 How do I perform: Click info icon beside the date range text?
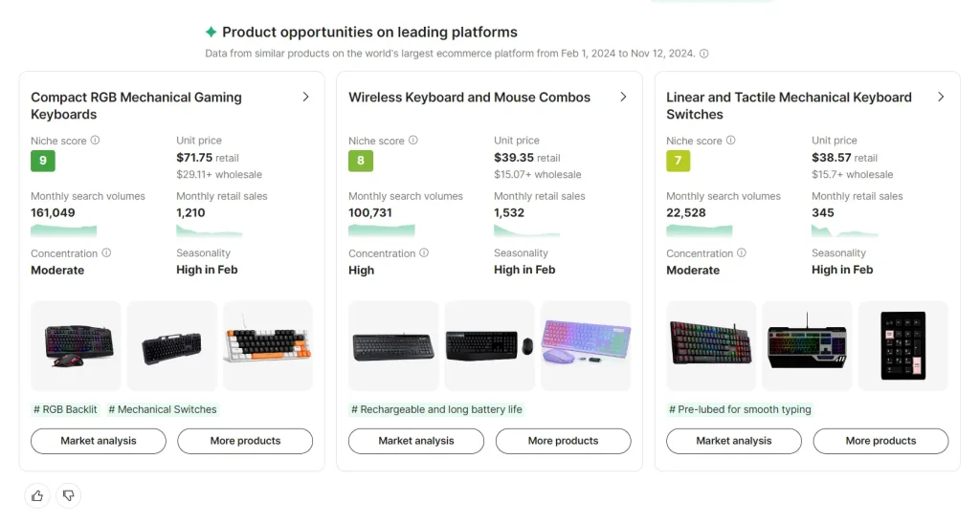(704, 55)
